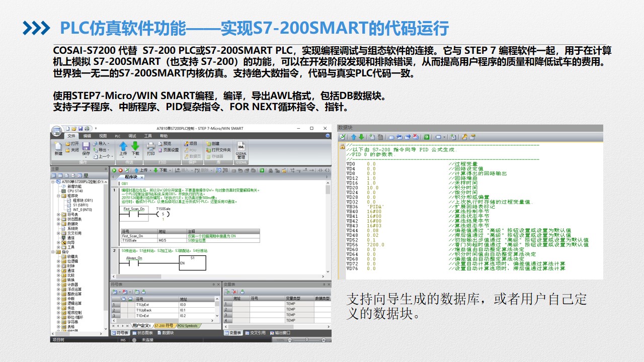Click green go-to icon in 数据块 toolbar
This screenshot has width=644, height=362.
pos(426,137)
